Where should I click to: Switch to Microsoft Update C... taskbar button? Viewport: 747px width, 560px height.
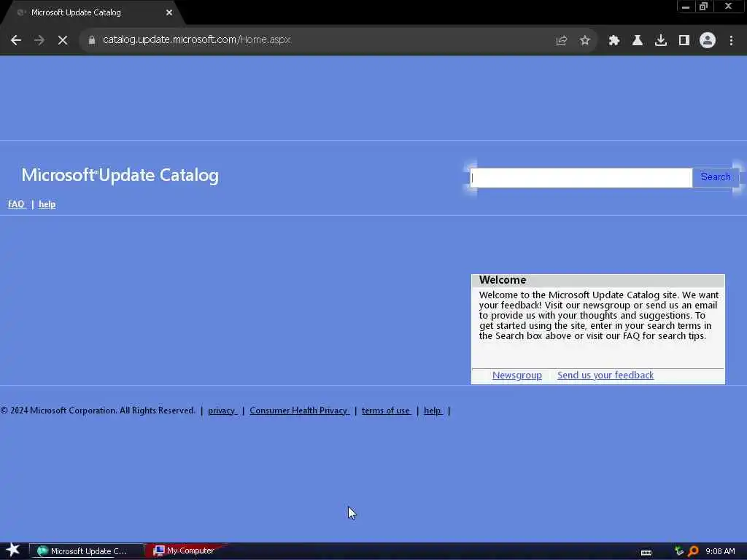point(86,551)
